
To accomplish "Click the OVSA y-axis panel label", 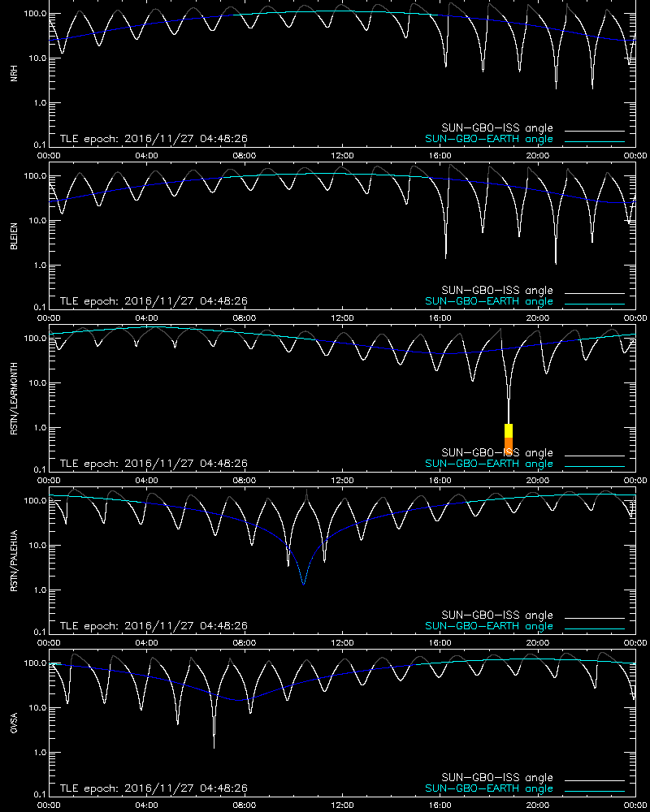I will coord(14,723).
